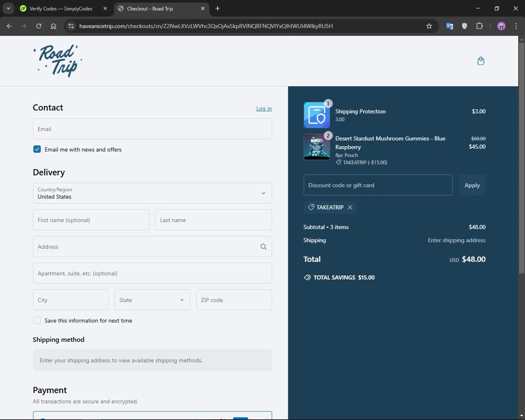Open Chrome's three-dot menu

tap(516, 26)
